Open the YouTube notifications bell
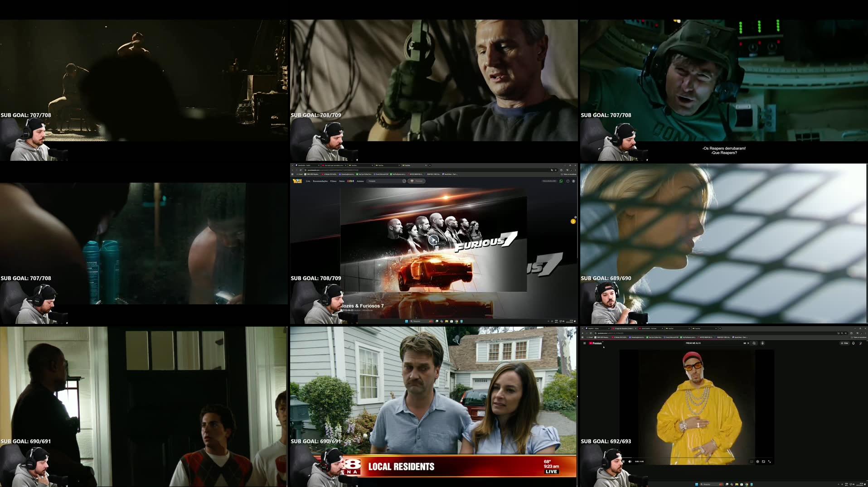 [853, 343]
